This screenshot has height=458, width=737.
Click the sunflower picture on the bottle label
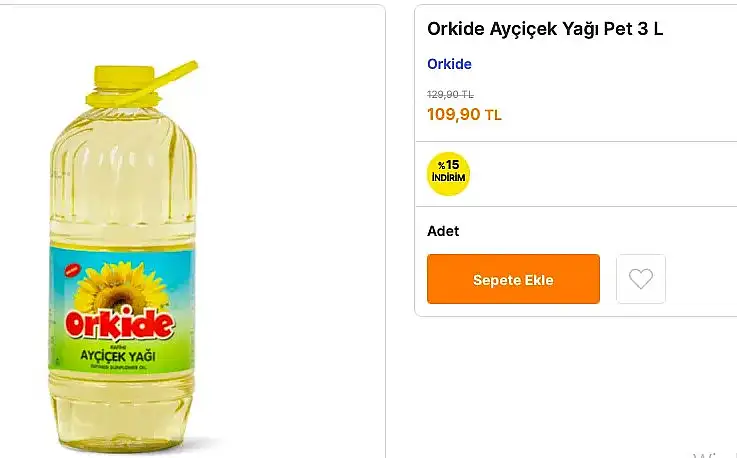[121, 287]
